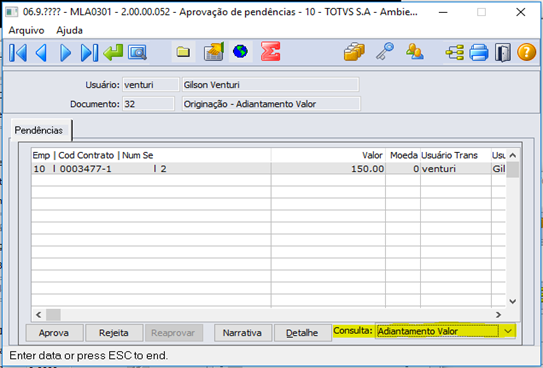Viewport: 543px width, 368px height.
Task: Click the users people icon
Action: tap(415, 52)
